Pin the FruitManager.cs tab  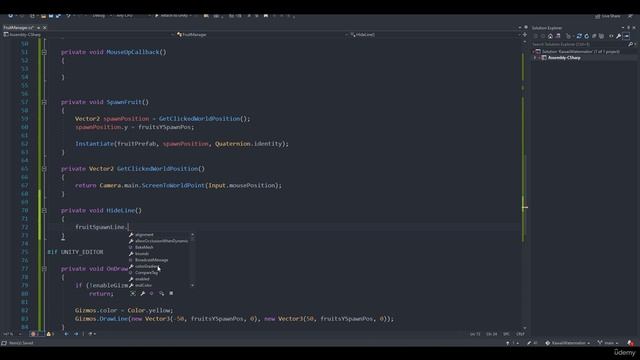[38, 28]
